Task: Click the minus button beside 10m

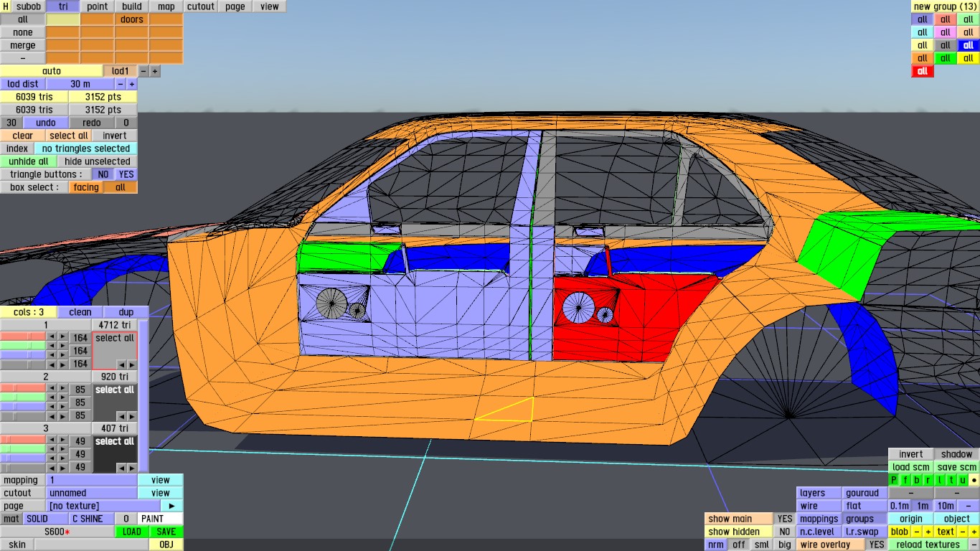Action: pos(969,506)
